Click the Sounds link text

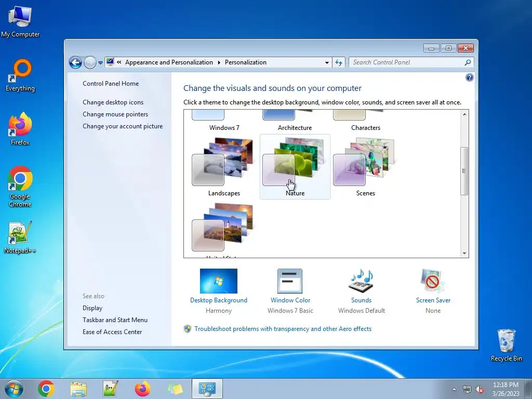coord(362,300)
